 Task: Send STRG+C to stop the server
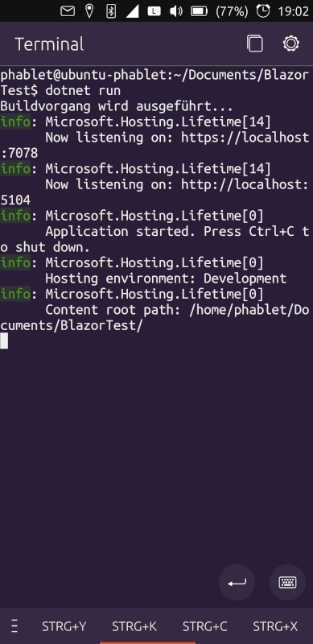204,626
